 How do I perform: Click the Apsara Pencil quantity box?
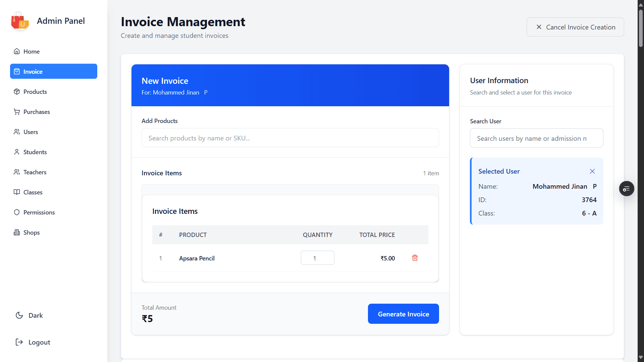tap(318, 258)
